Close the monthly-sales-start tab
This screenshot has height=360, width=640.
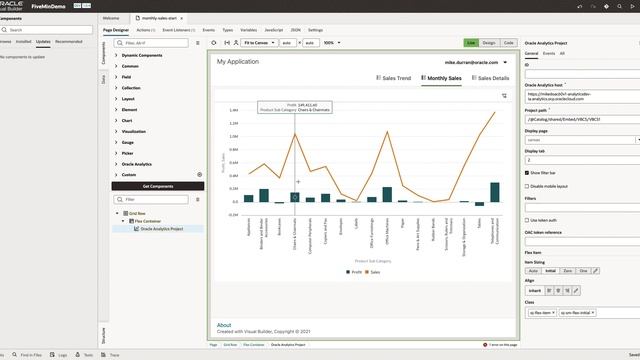pos(182,18)
